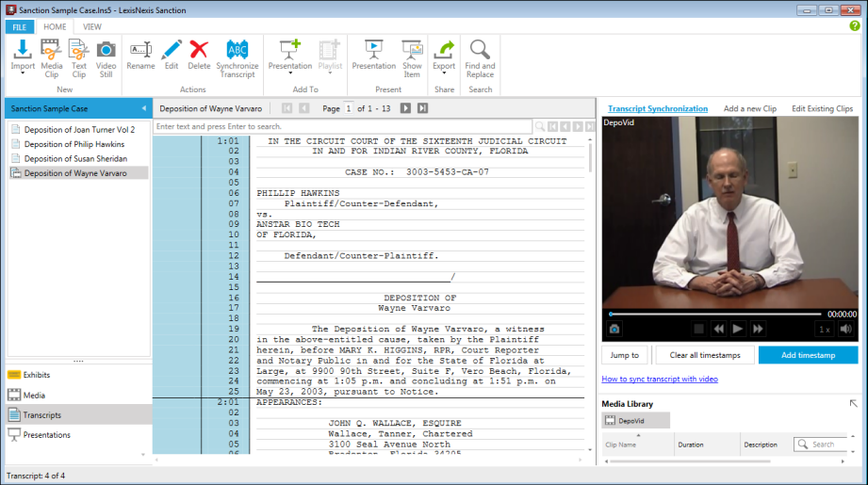The width and height of the screenshot is (868, 485).
Task: Switch to the HOME ribbon tab
Action: 55,26
